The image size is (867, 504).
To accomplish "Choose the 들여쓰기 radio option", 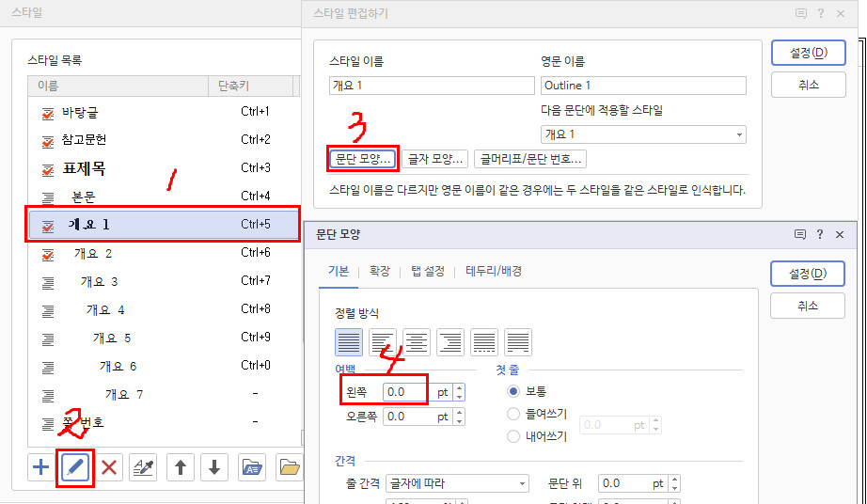I will tap(513, 414).
